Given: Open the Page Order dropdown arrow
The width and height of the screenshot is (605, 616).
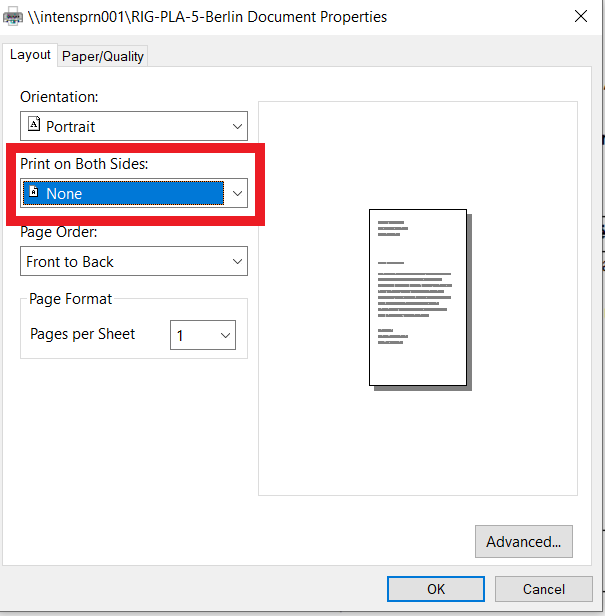Looking at the screenshot, I should click(237, 261).
